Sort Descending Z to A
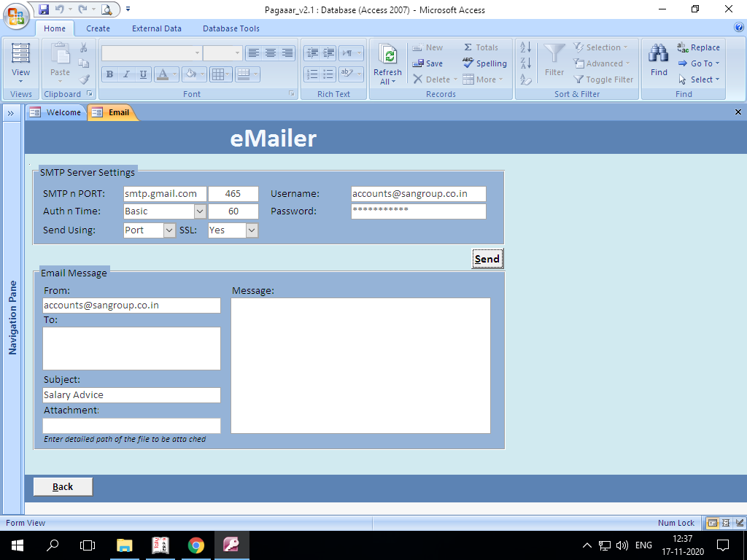This screenshot has height=560, width=747. tap(525, 63)
